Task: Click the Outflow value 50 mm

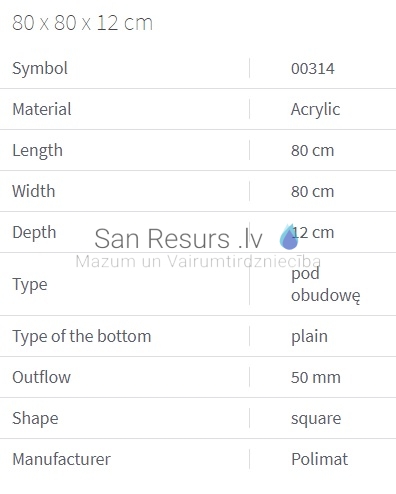Action: click(316, 377)
